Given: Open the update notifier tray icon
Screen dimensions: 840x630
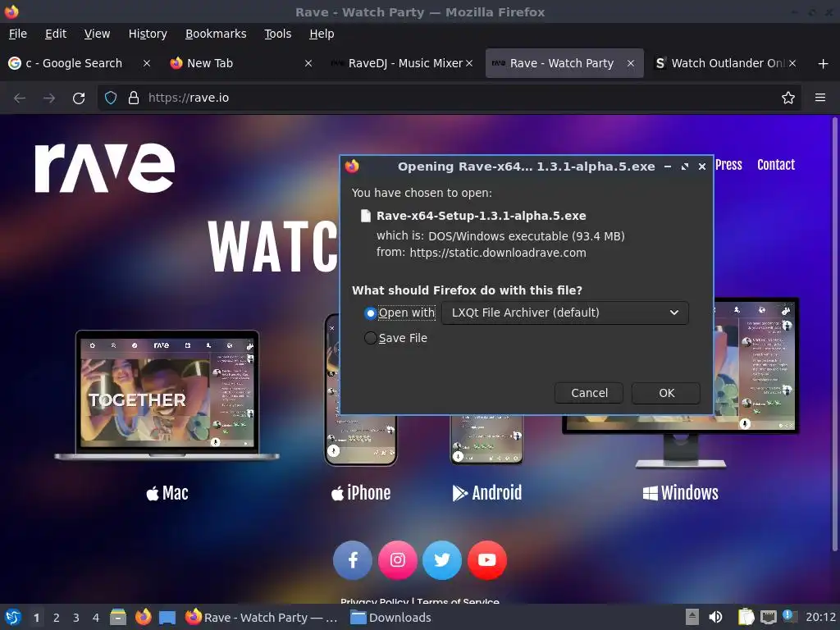Looking at the screenshot, I should tap(790, 617).
